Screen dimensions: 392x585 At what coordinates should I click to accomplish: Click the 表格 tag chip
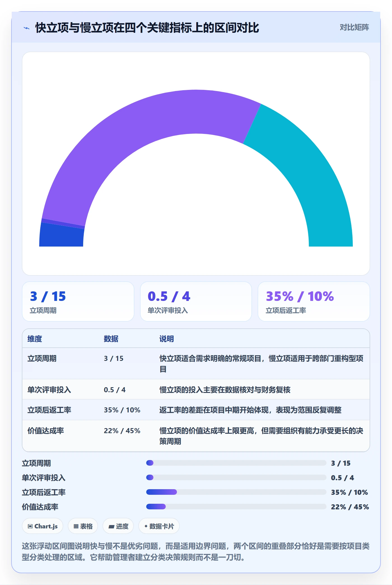point(83,526)
